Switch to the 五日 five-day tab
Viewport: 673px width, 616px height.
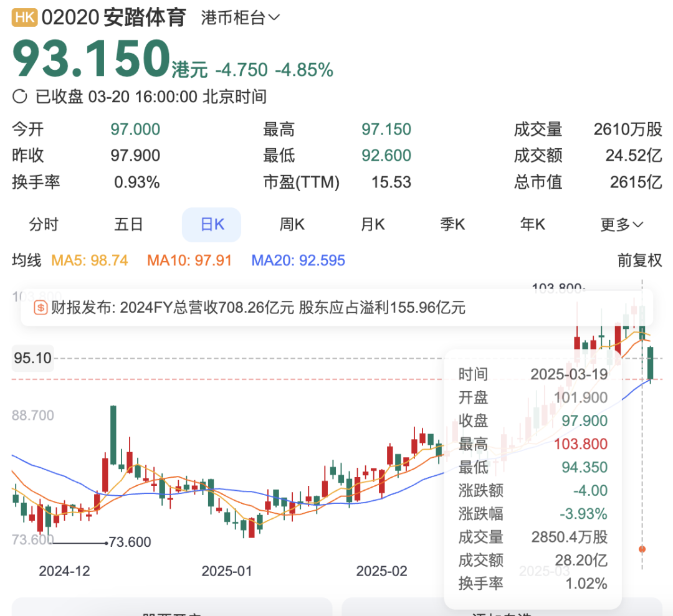pyautogui.click(x=129, y=225)
